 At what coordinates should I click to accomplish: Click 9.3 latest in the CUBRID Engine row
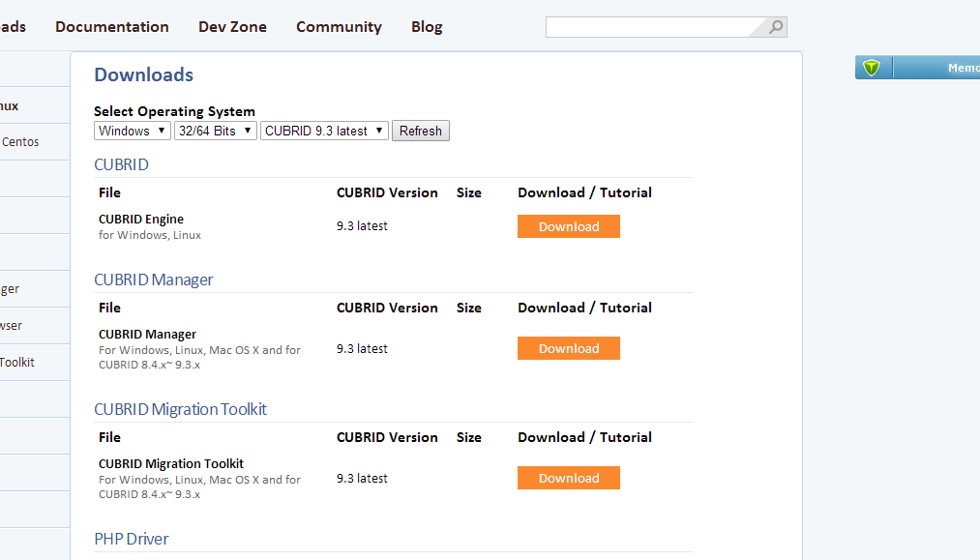[362, 225]
